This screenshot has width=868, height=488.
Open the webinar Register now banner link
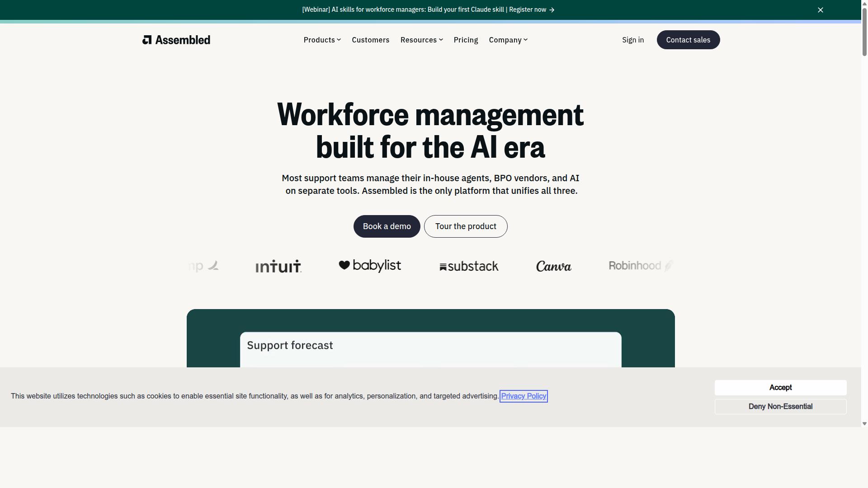click(428, 9)
